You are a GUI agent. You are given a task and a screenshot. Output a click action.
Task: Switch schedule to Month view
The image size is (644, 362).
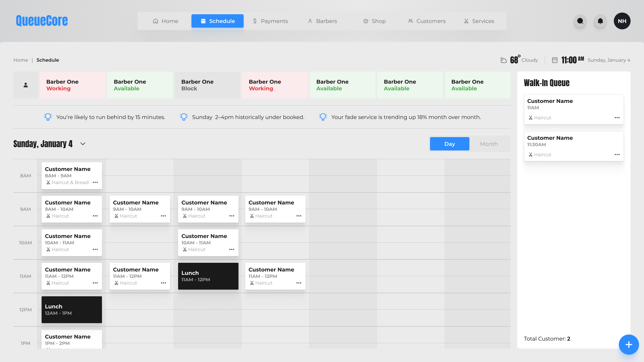coord(489,143)
